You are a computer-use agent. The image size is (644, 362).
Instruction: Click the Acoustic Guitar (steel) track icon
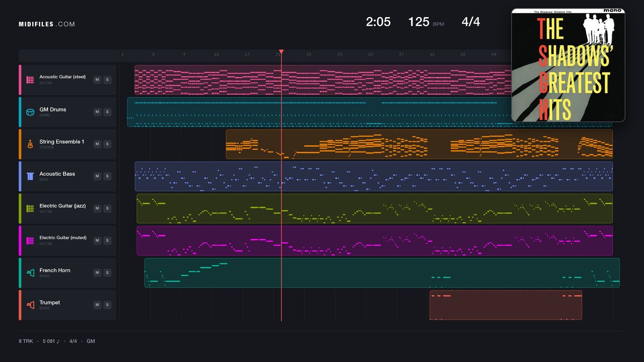pyautogui.click(x=30, y=80)
